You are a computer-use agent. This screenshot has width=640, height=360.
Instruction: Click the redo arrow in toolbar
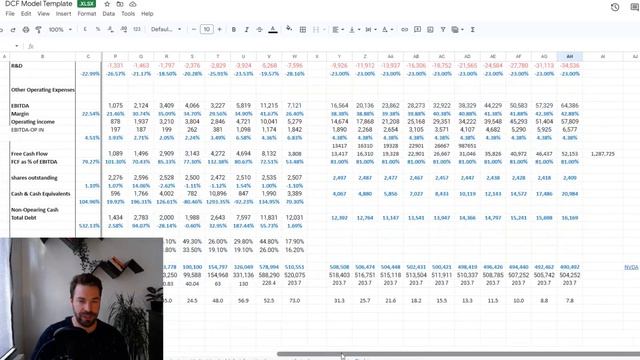point(13,30)
